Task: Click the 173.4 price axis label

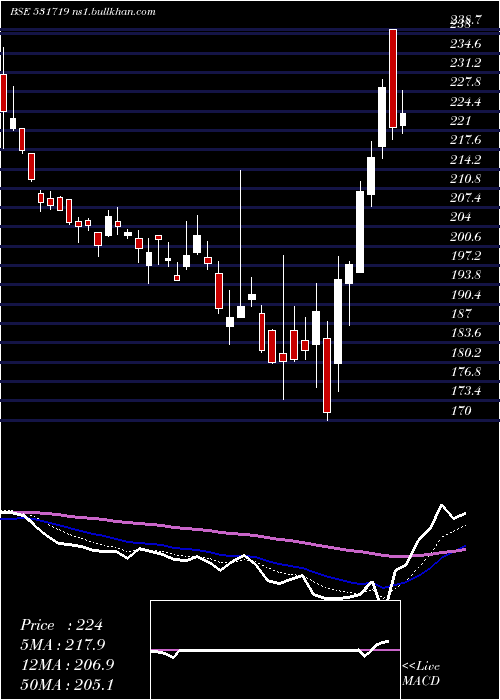Action: point(465,391)
